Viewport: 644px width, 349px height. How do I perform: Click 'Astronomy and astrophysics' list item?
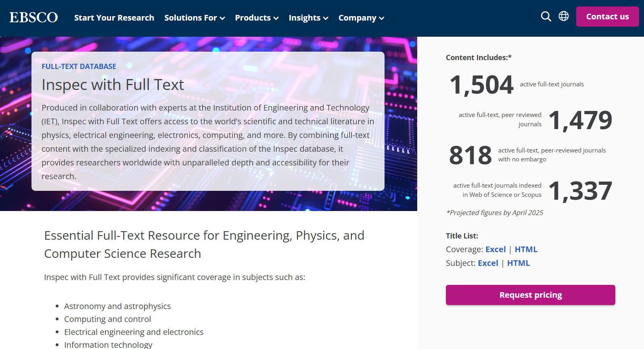[117, 306]
